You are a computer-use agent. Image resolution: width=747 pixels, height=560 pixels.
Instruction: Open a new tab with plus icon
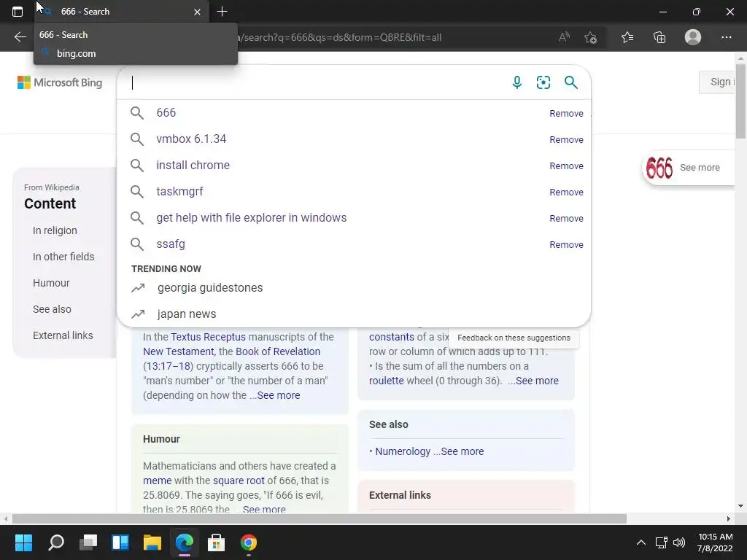(222, 12)
